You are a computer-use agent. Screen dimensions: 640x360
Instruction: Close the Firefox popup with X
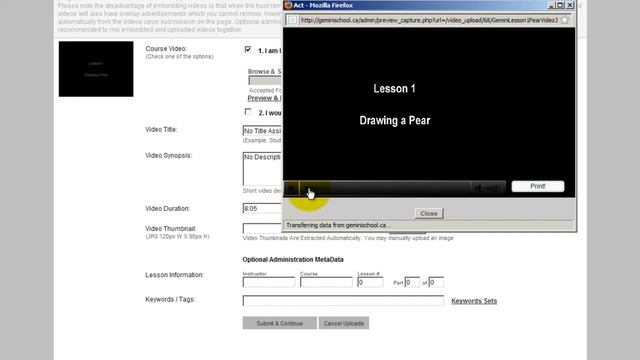pos(570,5)
